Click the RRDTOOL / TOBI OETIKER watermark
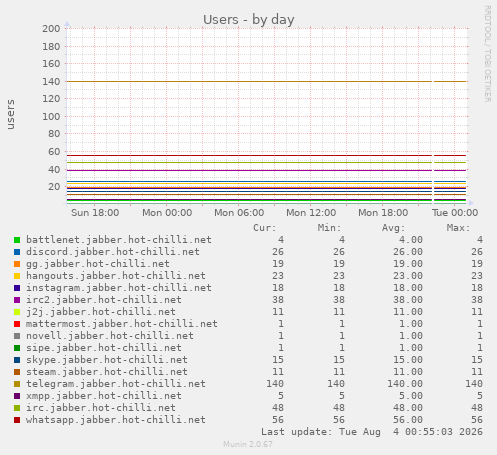 [487, 54]
